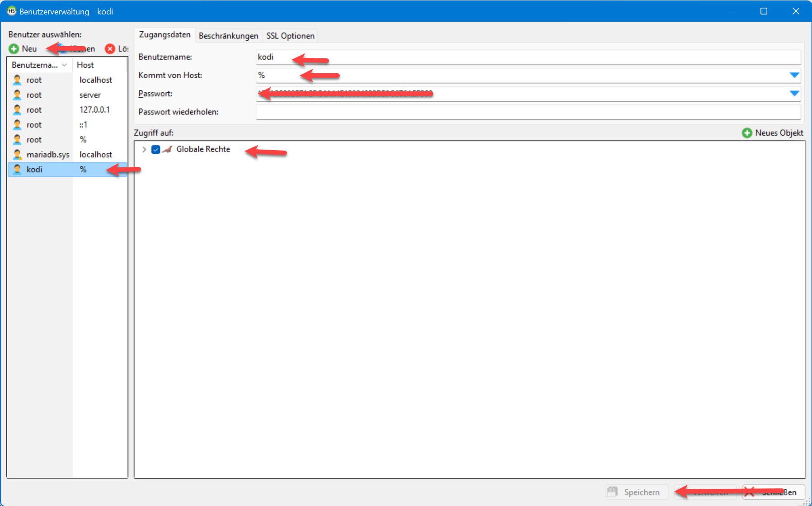
Task: Click the Host column header
Action: point(100,65)
